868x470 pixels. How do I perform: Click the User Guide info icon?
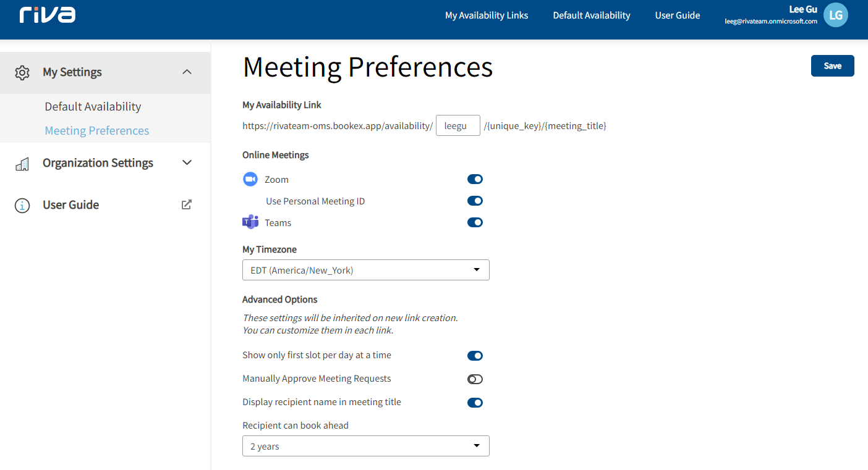coord(22,206)
